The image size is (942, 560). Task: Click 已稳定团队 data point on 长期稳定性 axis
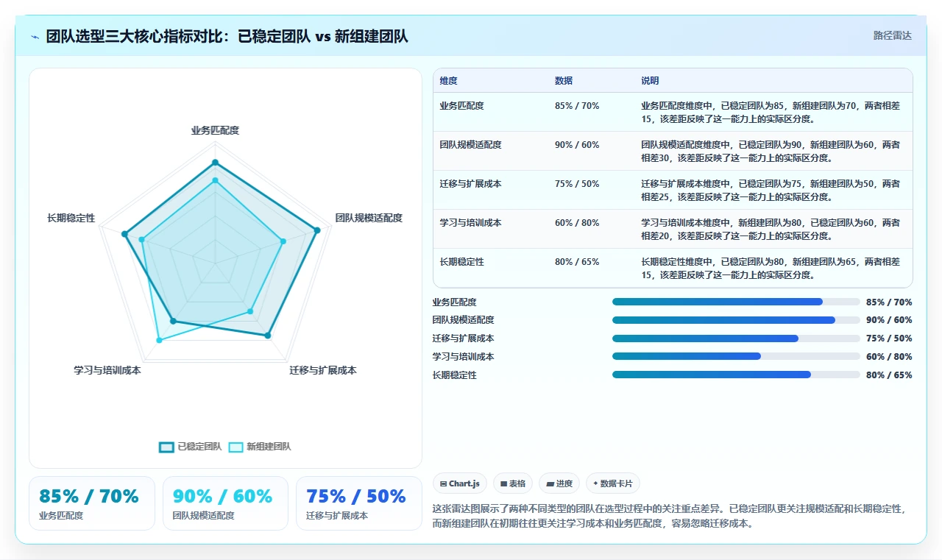[124, 234]
